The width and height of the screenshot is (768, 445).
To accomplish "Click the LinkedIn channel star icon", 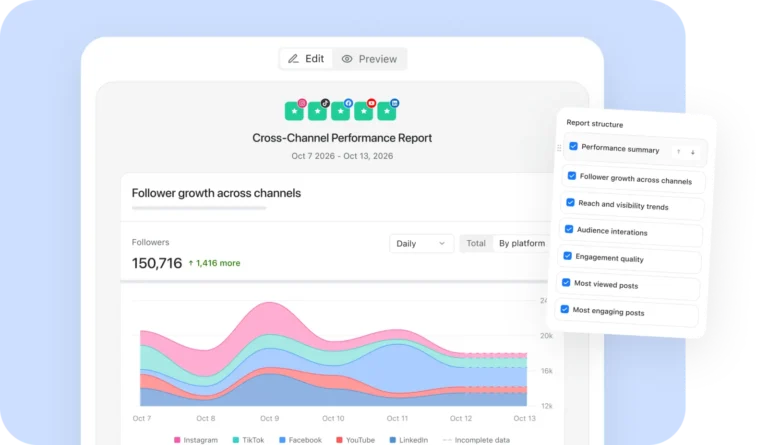I will (386, 111).
